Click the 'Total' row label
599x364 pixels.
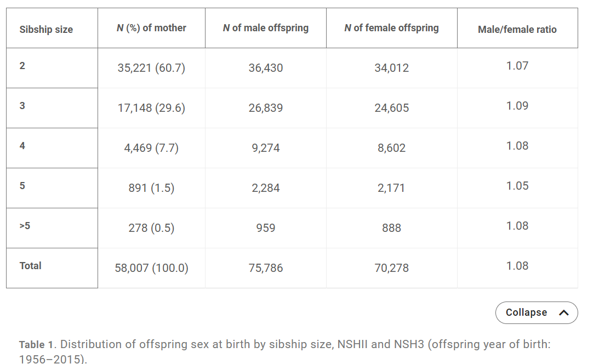coord(31,266)
